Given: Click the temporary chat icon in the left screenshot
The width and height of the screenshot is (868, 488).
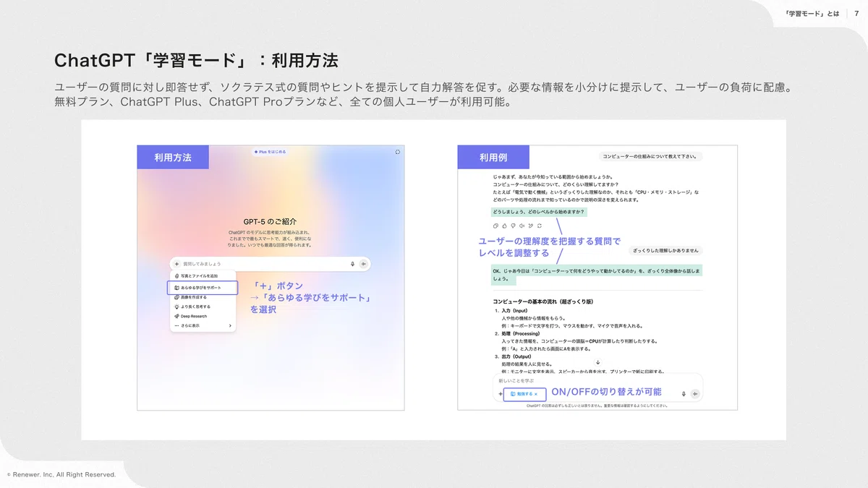Looking at the screenshot, I should point(398,152).
